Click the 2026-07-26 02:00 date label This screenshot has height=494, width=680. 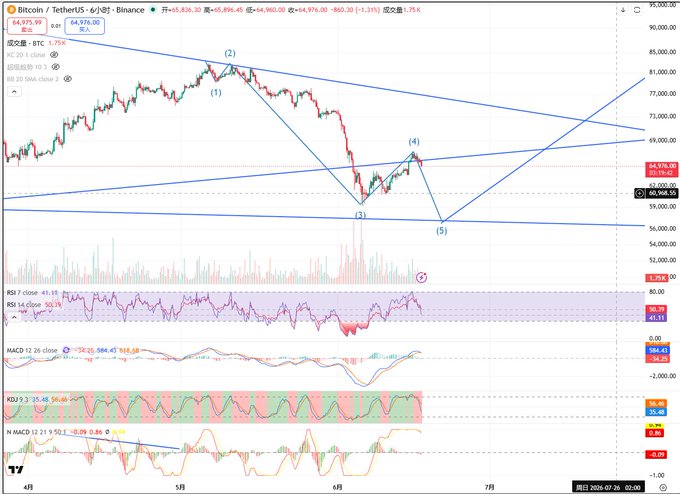[608, 487]
